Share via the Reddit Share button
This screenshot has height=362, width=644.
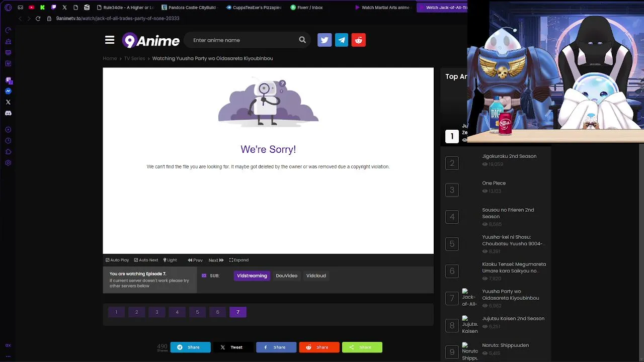coord(319,347)
